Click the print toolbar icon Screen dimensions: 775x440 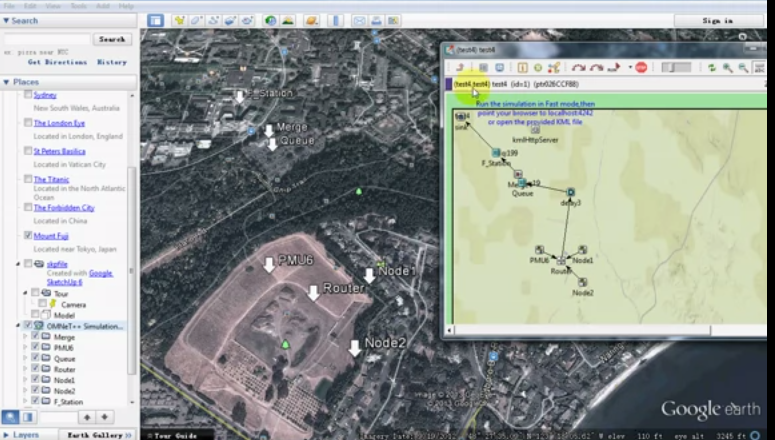[376, 20]
